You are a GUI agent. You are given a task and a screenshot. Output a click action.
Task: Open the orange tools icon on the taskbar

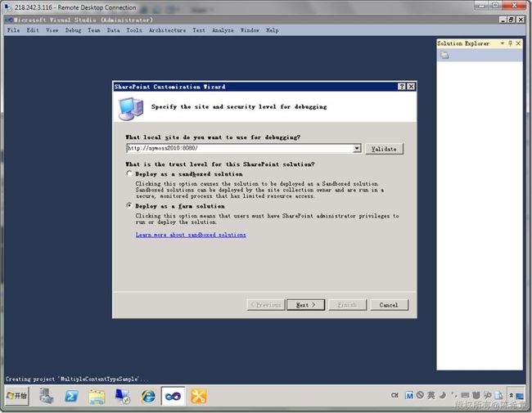pos(199,396)
